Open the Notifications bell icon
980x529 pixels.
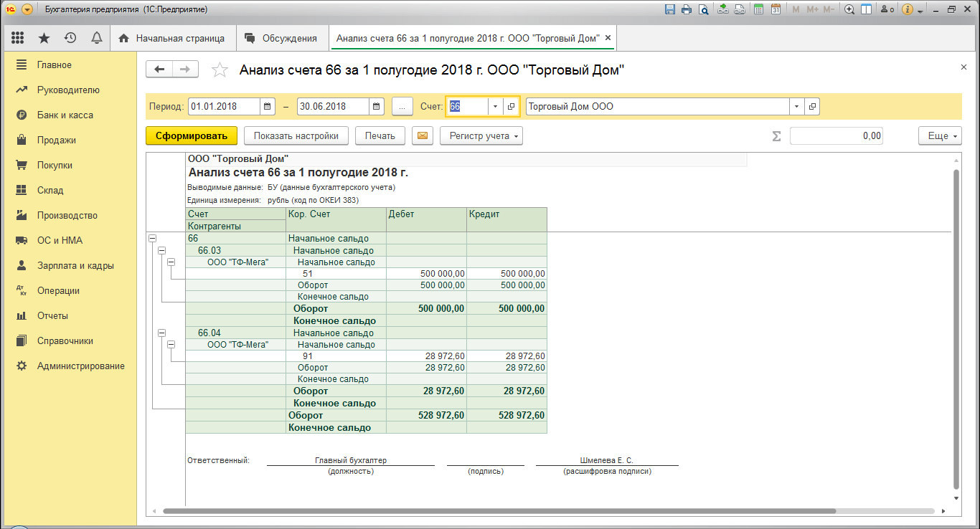(96, 38)
